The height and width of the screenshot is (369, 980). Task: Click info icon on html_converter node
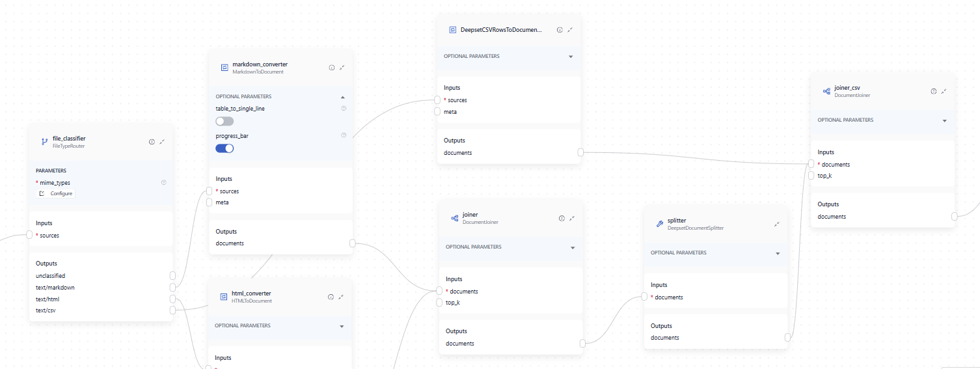(331, 297)
